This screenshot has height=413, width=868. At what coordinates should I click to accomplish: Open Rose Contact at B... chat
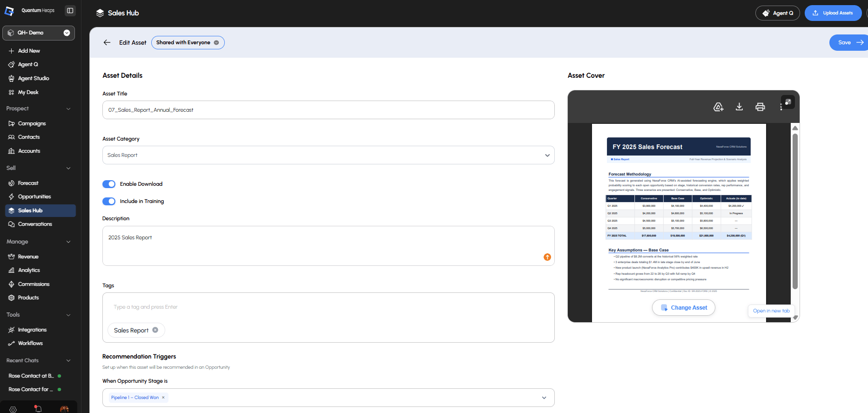[35, 376]
